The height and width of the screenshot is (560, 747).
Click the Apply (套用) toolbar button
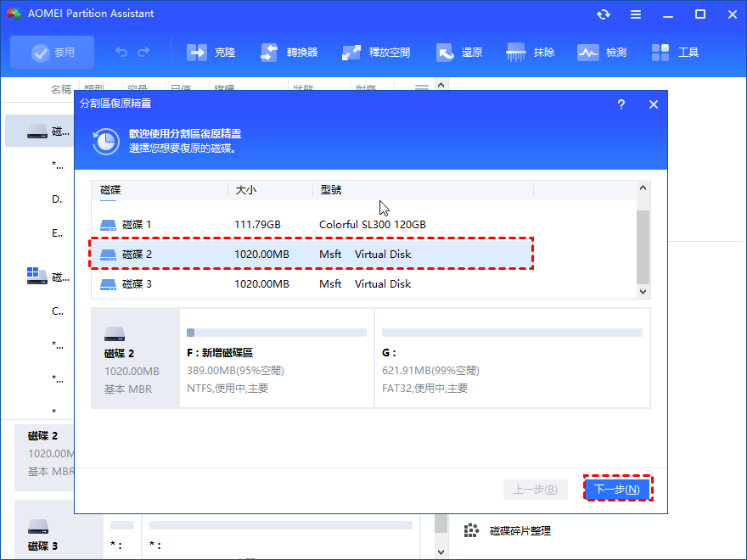click(x=52, y=53)
